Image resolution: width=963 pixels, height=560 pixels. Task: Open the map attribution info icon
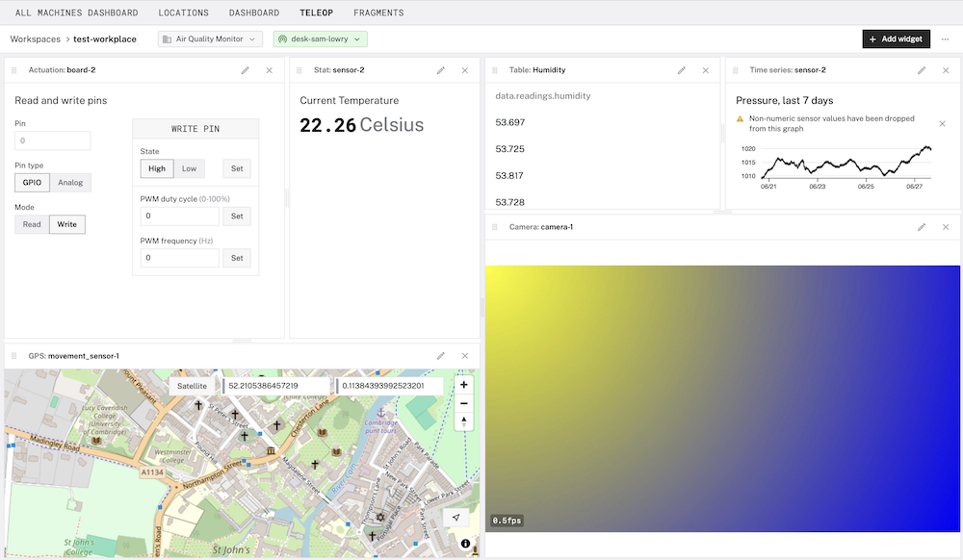click(464, 543)
